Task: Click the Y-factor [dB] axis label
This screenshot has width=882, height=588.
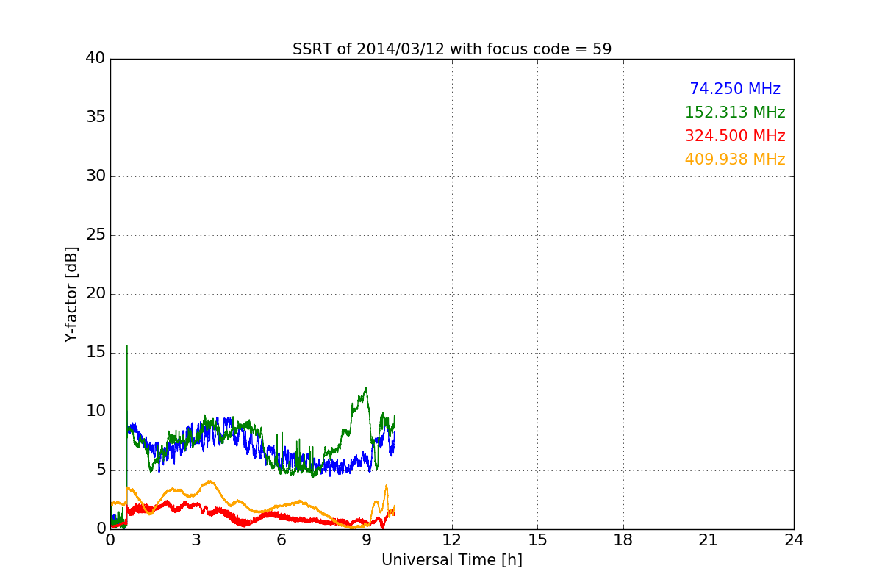Action: (71, 294)
